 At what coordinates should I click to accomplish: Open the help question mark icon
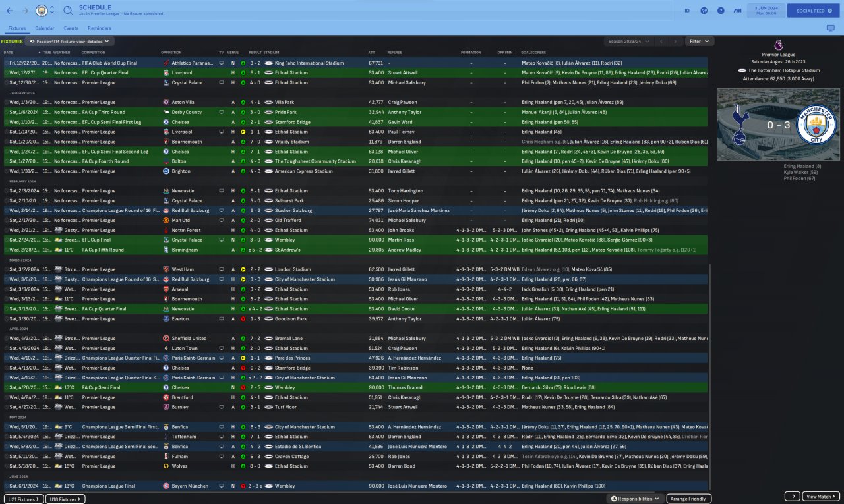click(721, 11)
